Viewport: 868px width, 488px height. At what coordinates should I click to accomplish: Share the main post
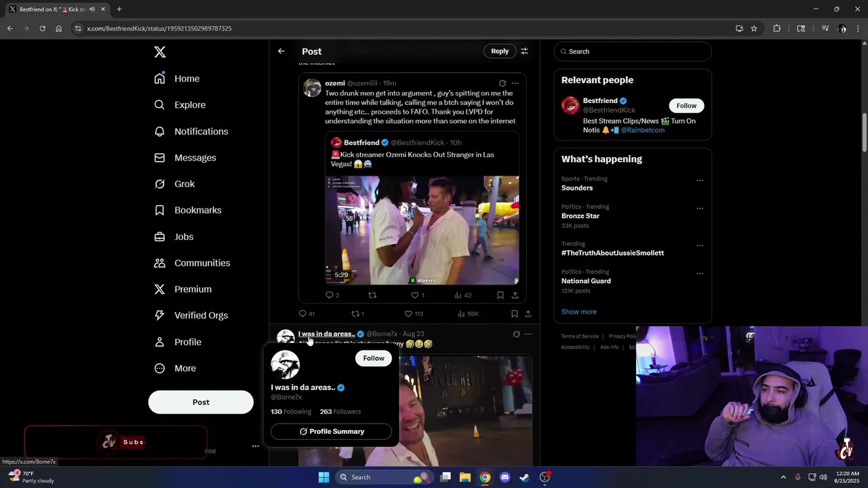(528, 314)
